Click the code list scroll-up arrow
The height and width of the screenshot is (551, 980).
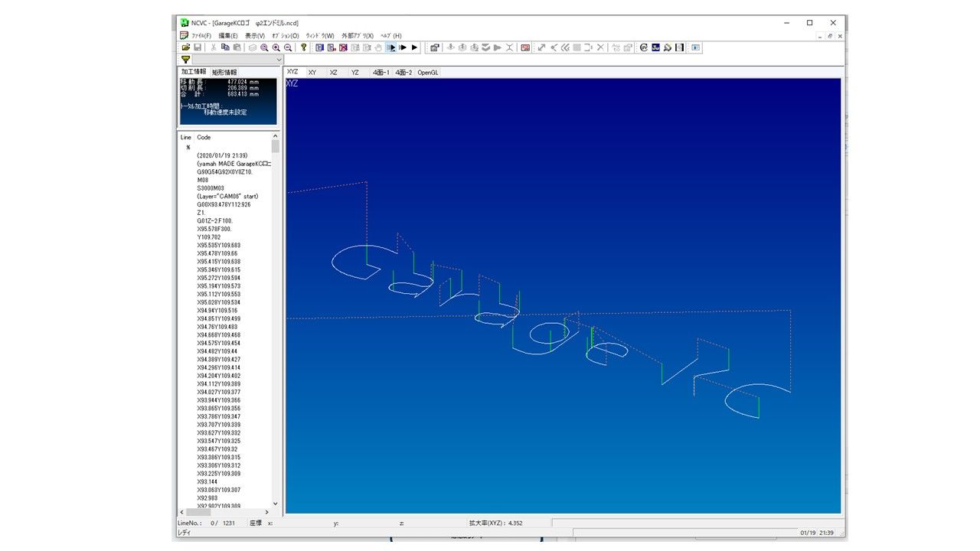276,136
